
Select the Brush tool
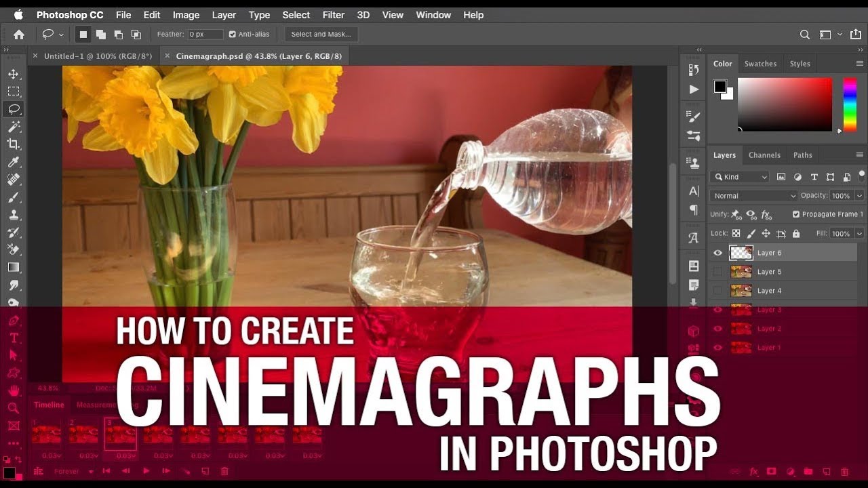tap(14, 197)
